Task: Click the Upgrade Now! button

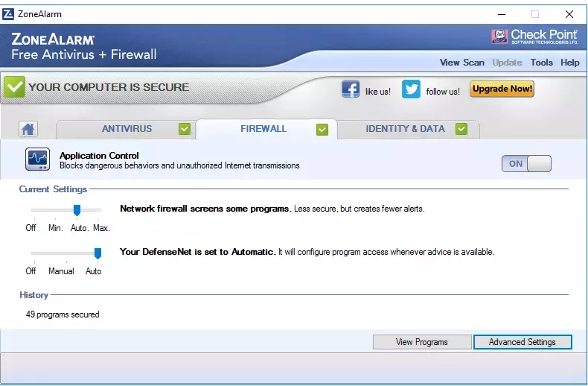Action: click(502, 89)
